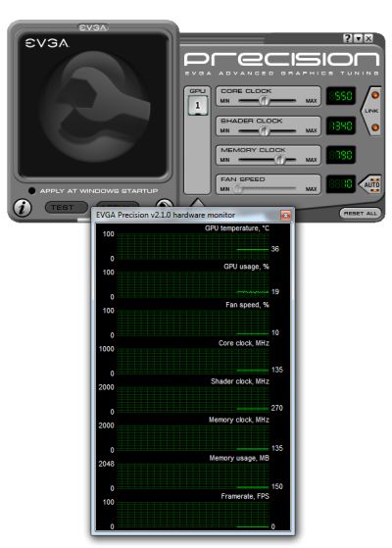The height and width of the screenshot is (548, 392).
Task: Adjust the Core Clock slider handle
Action: (x=265, y=101)
